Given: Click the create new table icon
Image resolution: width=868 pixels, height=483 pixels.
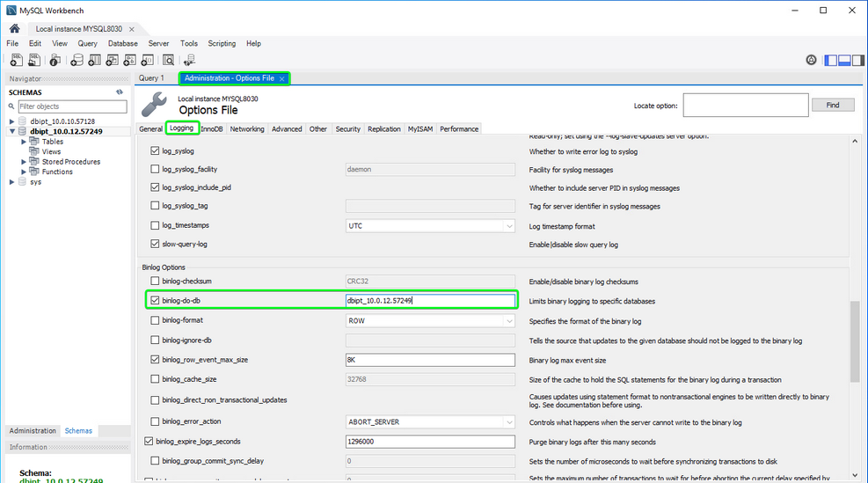Looking at the screenshot, I should [95, 60].
